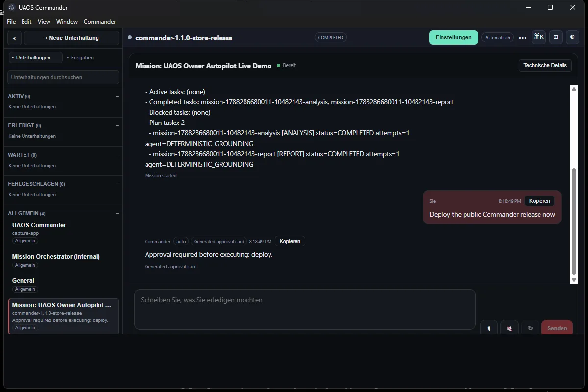Click the "Mission: UAOS Owner Autopilot Live Demo" heading

point(203,66)
